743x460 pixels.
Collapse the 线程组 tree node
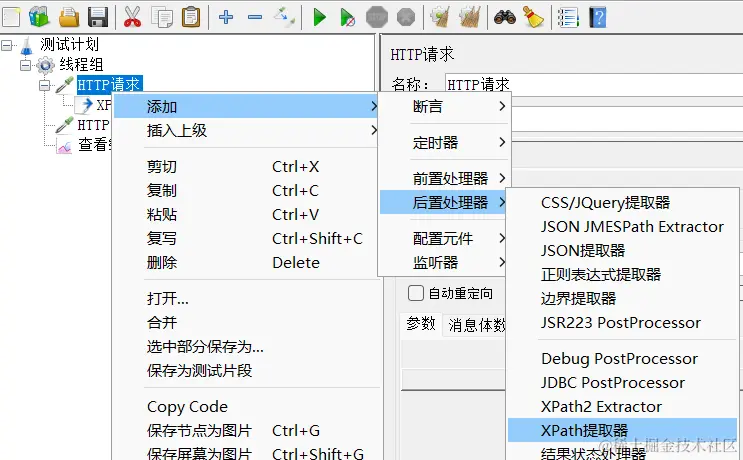26,65
